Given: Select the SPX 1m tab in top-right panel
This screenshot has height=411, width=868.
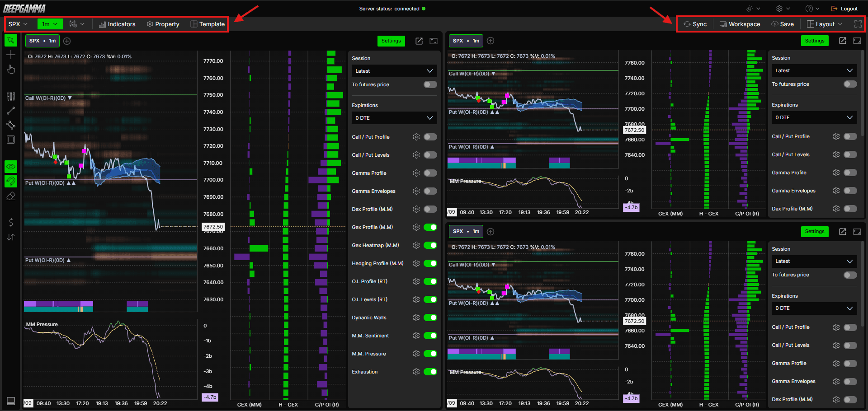Looking at the screenshot, I should (466, 41).
